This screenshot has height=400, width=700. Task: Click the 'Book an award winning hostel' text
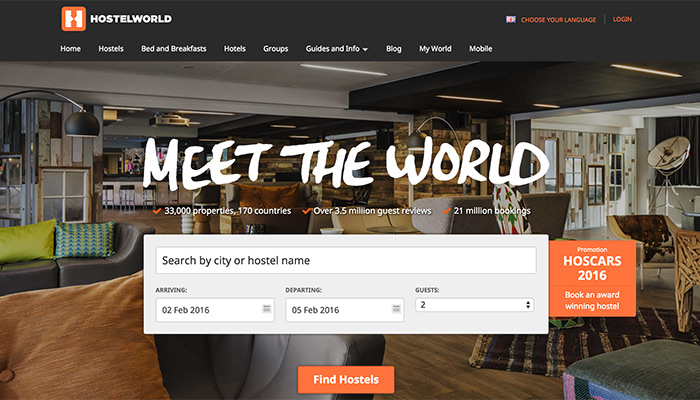point(592,300)
